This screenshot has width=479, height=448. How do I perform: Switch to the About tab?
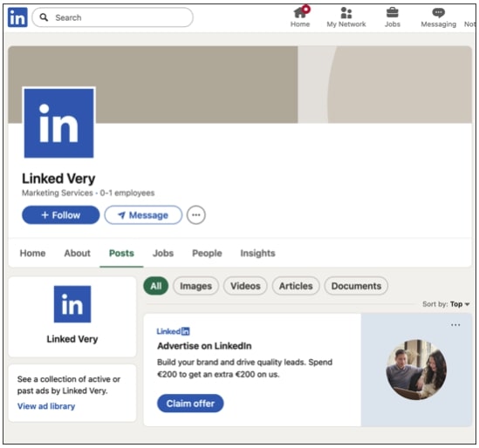coord(78,253)
